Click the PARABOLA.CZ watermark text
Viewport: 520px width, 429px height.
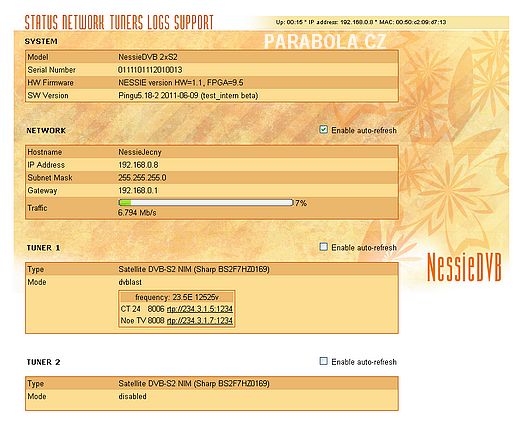pyautogui.click(x=325, y=42)
